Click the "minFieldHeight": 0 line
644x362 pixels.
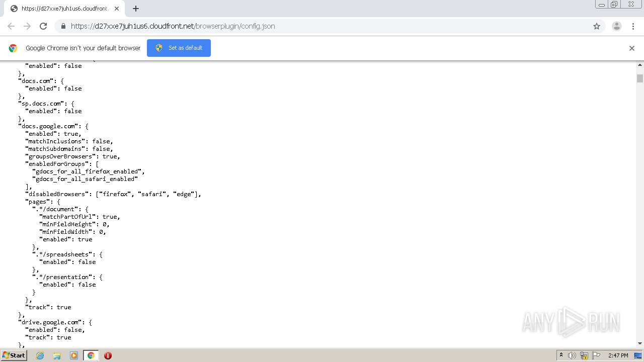[74, 224]
